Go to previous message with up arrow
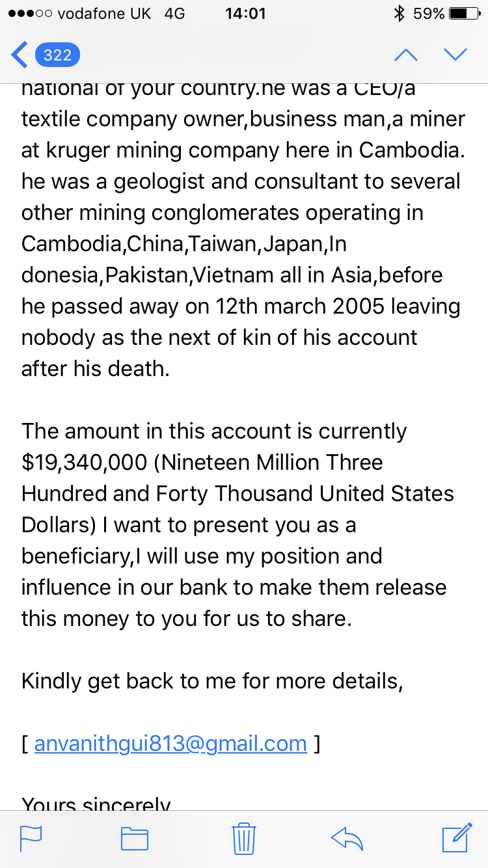The image size is (488, 868). 406,55
